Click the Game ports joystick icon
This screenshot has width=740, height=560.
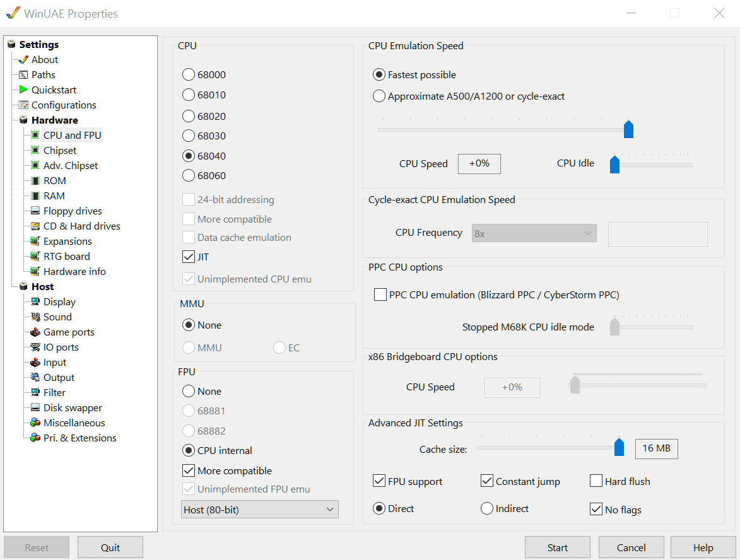(35, 332)
